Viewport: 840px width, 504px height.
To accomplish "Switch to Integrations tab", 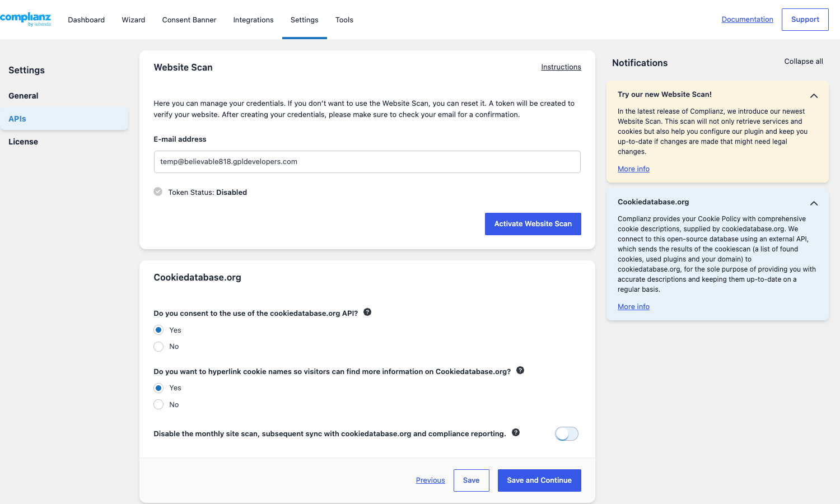I will point(253,20).
